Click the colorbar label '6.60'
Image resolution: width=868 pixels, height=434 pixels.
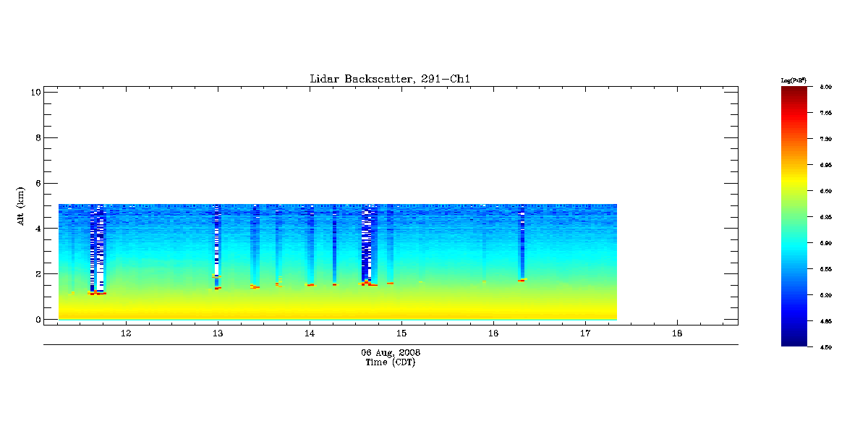(825, 191)
